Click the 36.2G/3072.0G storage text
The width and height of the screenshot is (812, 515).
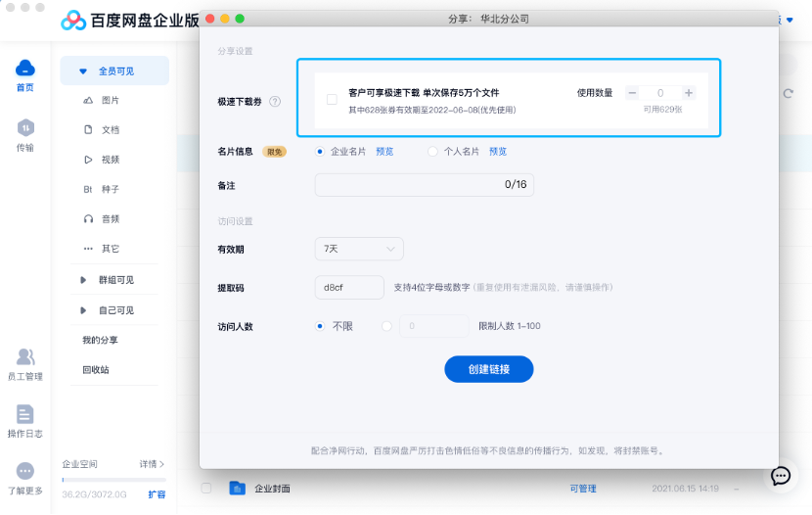(94, 494)
